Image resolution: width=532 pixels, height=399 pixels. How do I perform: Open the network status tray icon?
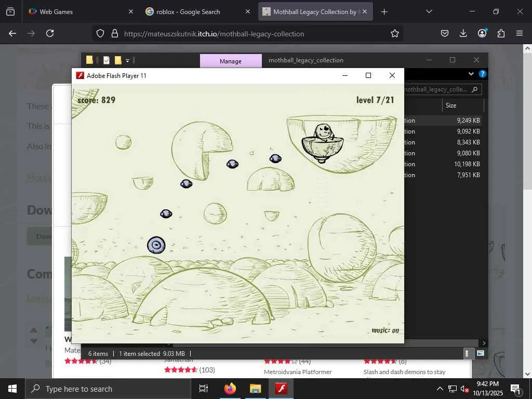[x=453, y=389]
